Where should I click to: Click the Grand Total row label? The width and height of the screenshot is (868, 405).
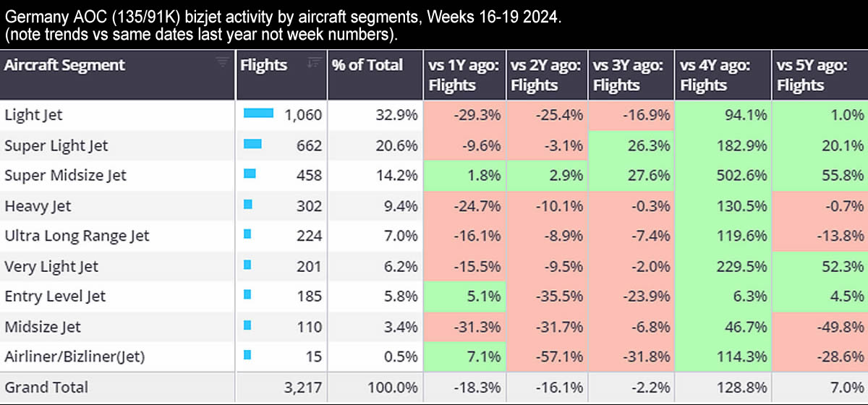tap(46, 387)
